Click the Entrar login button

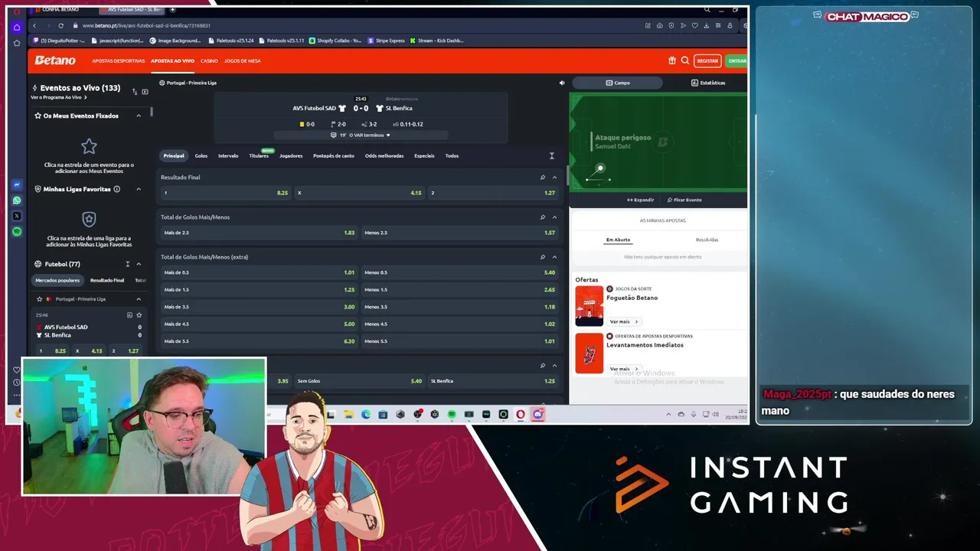click(x=737, y=60)
